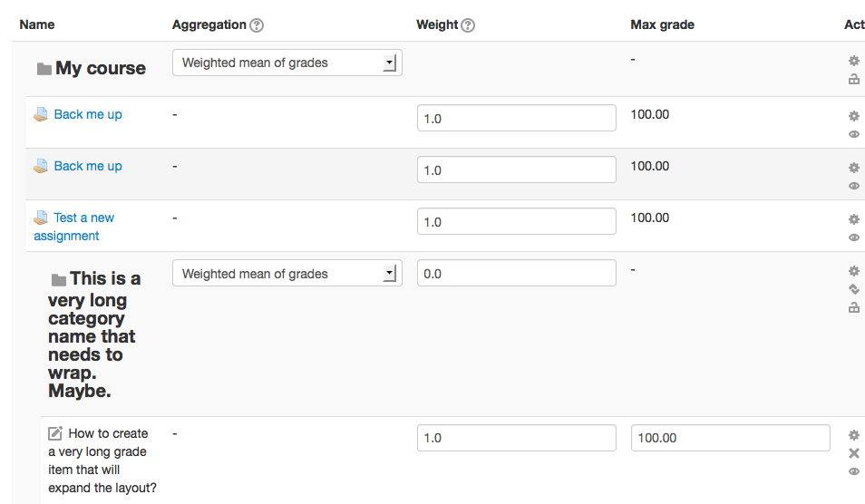Toggle visibility of Test a new assignment

click(x=853, y=237)
